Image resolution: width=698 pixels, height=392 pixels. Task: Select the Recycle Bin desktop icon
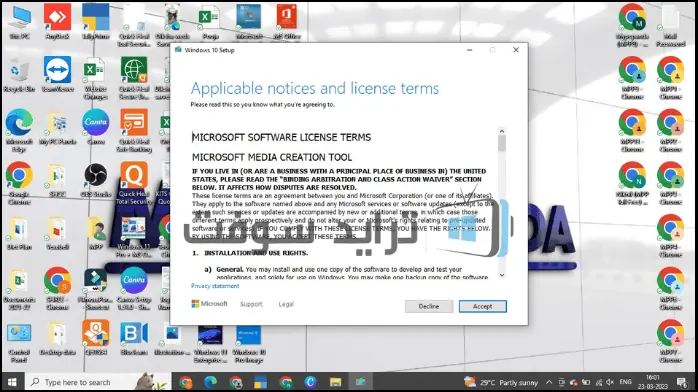(19, 75)
